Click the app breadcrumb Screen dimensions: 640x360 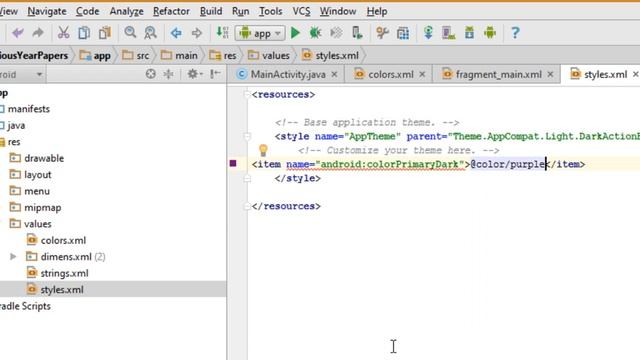pyautogui.click(x=95, y=55)
